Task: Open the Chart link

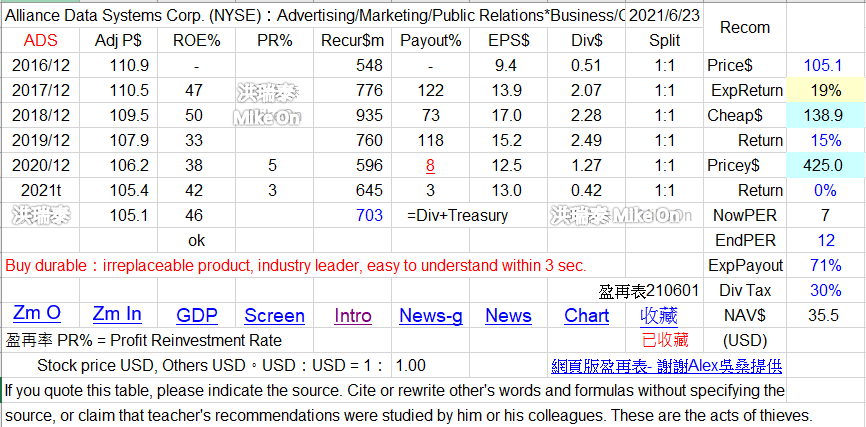Action: pyautogui.click(x=586, y=316)
